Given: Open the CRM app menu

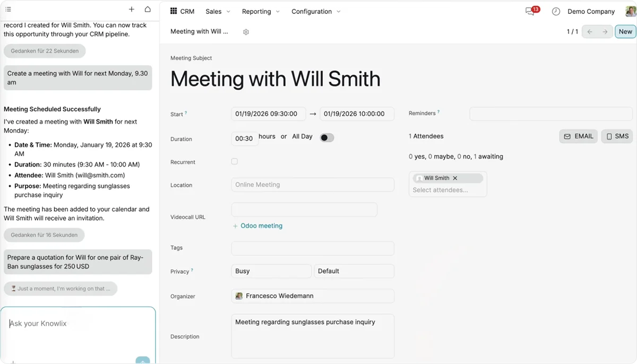Looking at the screenshot, I should pos(187,11).
